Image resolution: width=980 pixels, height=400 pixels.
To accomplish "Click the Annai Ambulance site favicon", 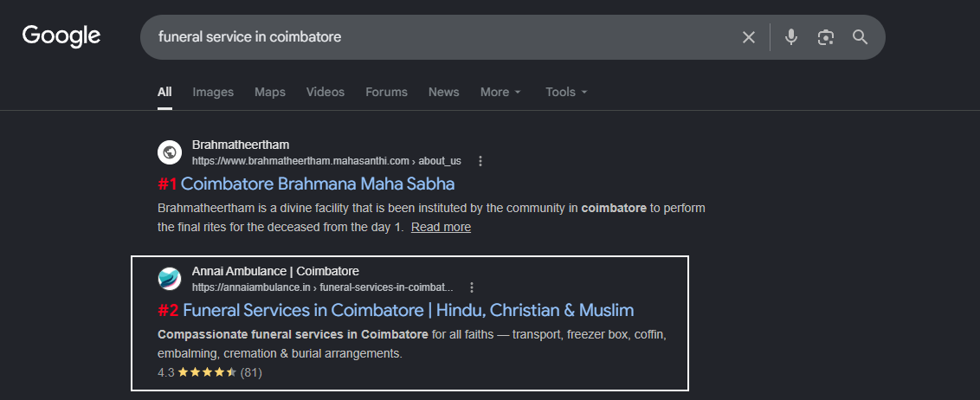I will (170, 279).
